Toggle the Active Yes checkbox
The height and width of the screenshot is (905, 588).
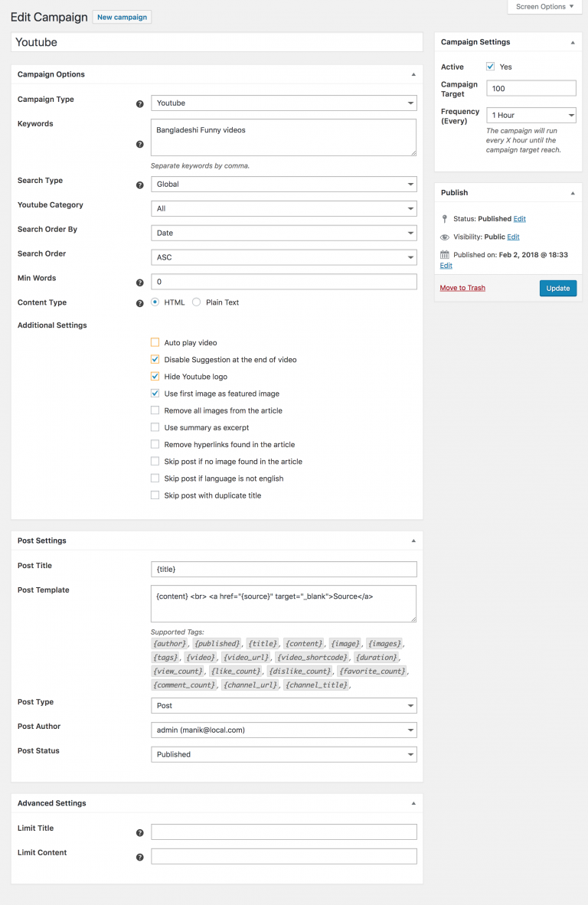coord(491,67)
